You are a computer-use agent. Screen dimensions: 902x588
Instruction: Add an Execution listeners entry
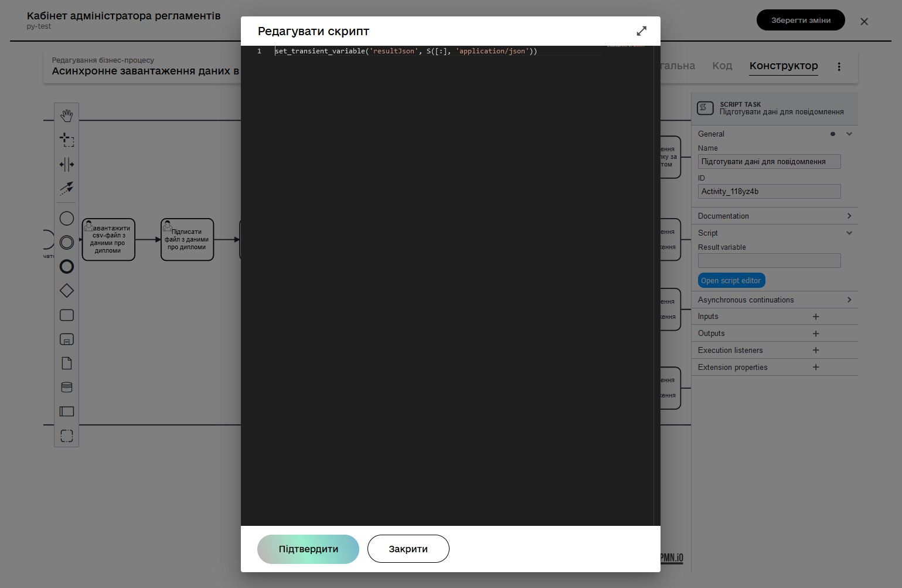[x=816, y=350]
